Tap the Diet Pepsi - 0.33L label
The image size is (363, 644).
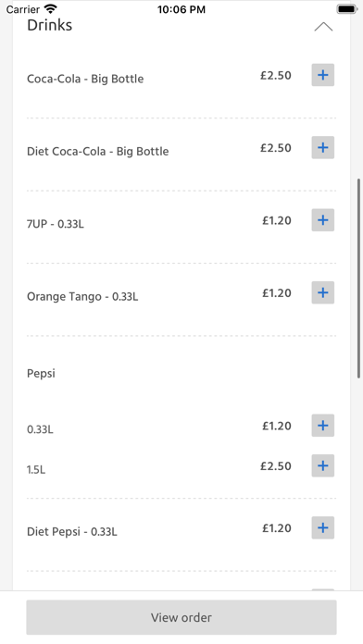tap(72, 532)
